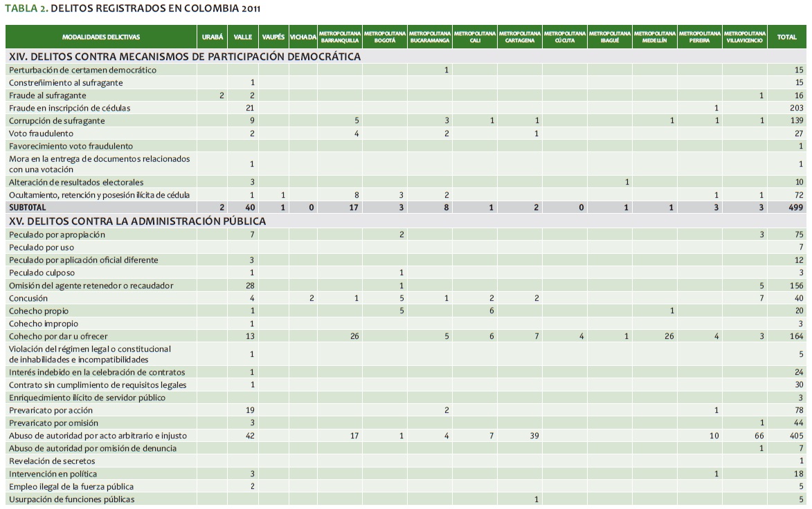812x509 pixels.
Task: Click the 'Vichada' column header
Action: (303, 37)
